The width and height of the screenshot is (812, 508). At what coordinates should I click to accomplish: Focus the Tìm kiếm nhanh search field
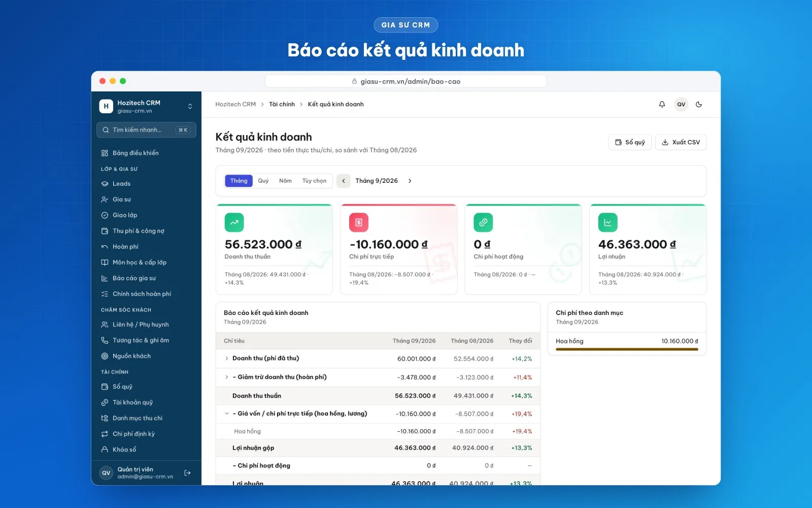pos(146,130)
